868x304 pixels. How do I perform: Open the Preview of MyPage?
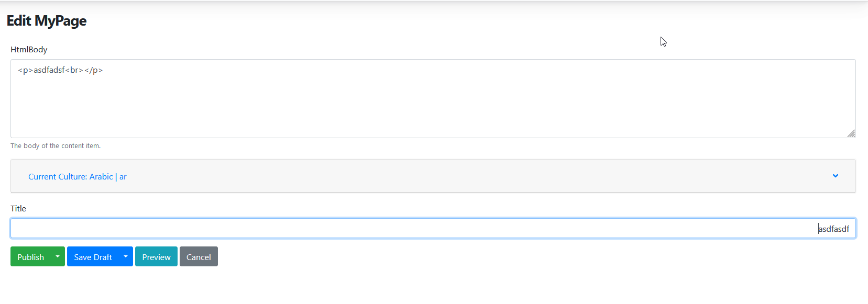coord(156,256)
